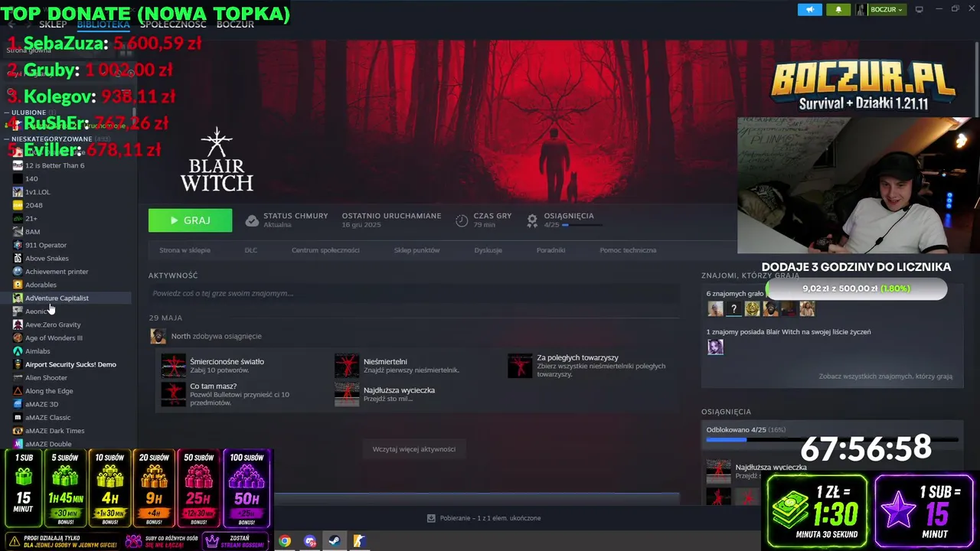This screenshot has width=980, height=551.
Task: Open Google Chrome from the taskbar
Action: (x=285, y=541)
